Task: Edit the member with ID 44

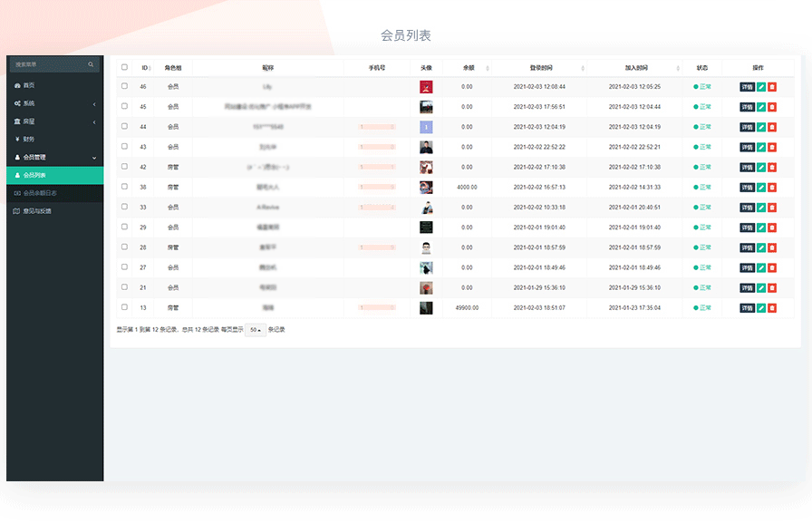Action: pyautogui.click(x=761, y=128)
